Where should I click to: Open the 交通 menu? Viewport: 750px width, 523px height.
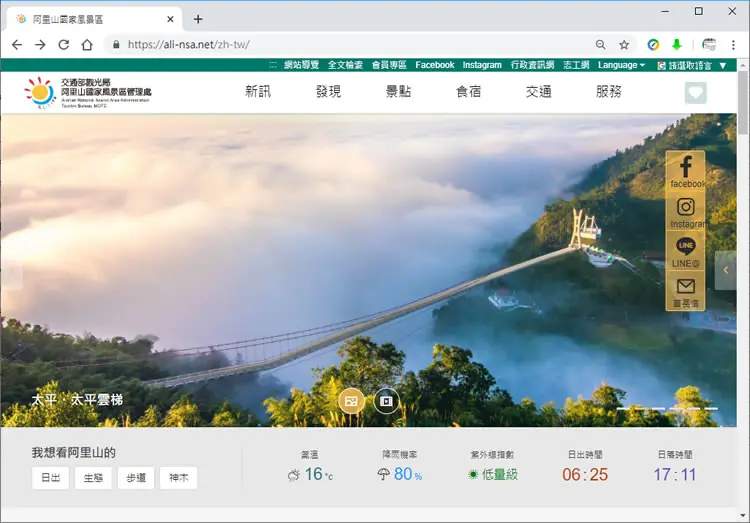pos(539,91)
